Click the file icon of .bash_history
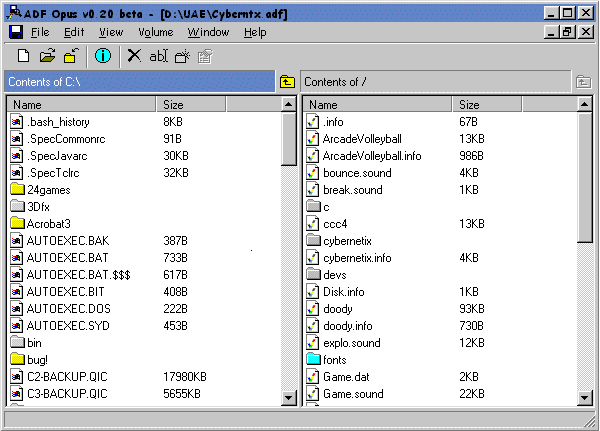The height and width of the screenshot is (431, 600). (16, 122)
